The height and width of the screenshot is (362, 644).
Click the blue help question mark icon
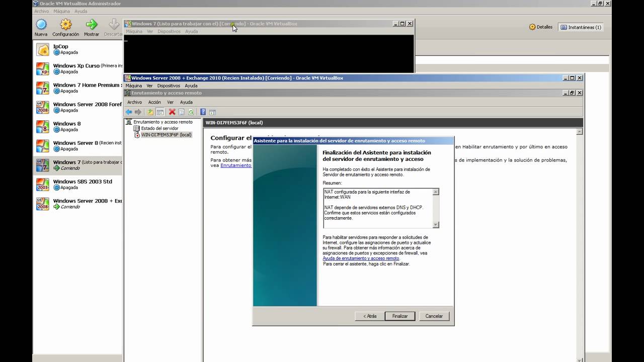click(203, 112)
